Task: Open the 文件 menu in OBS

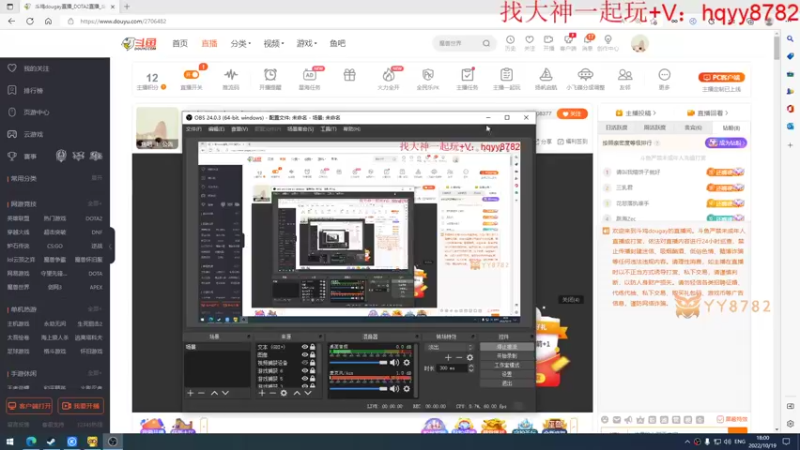Action: (193, 129)
